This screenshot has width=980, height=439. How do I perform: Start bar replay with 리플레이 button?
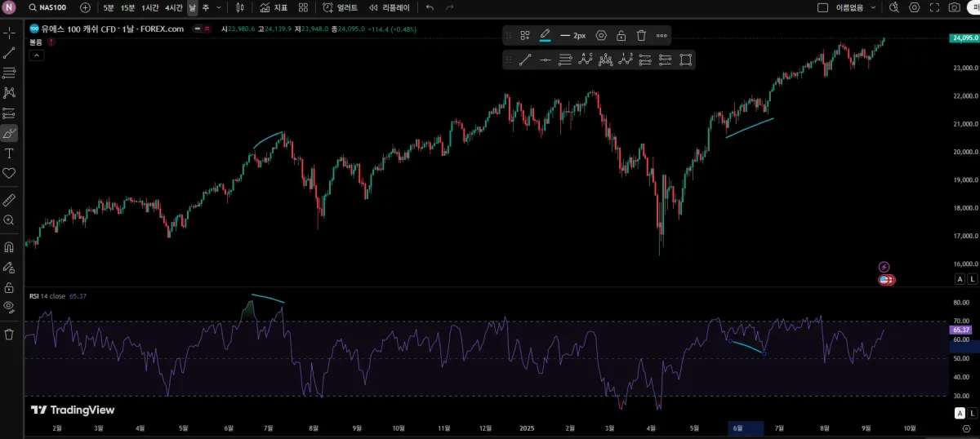pyautogui.click(x=390, y=7)
